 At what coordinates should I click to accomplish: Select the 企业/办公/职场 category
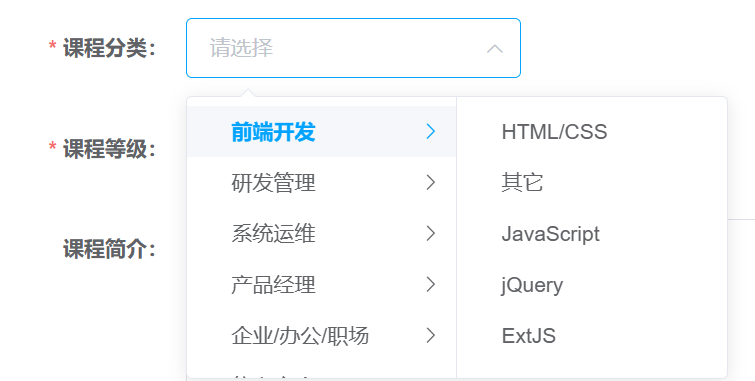tap(321, 336)
